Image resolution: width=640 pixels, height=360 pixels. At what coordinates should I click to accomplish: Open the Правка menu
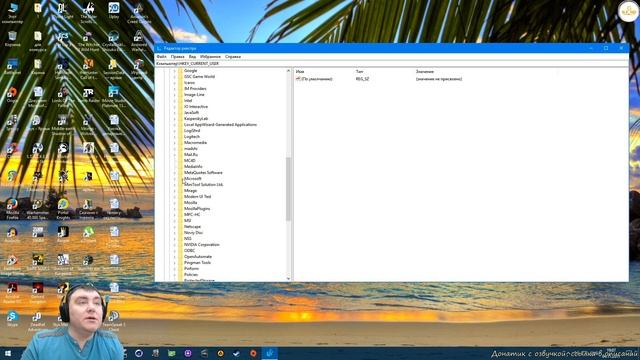pyautogui.click(x=178, y=57)
